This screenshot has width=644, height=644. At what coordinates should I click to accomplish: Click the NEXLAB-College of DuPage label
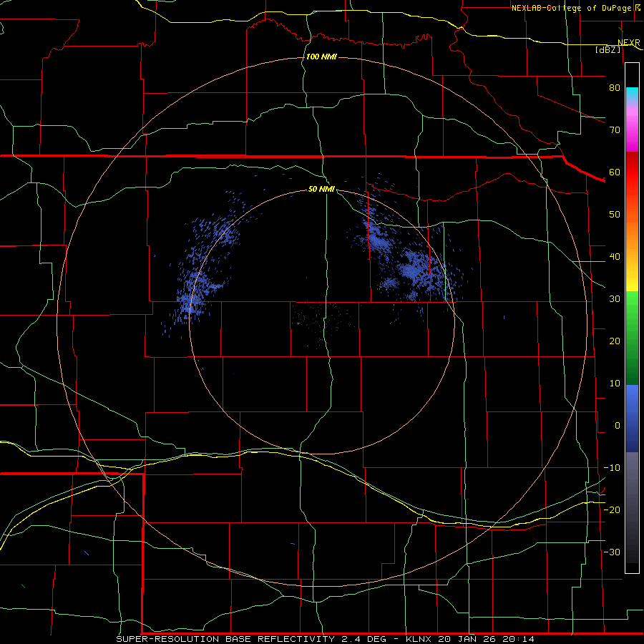(572, 8)
